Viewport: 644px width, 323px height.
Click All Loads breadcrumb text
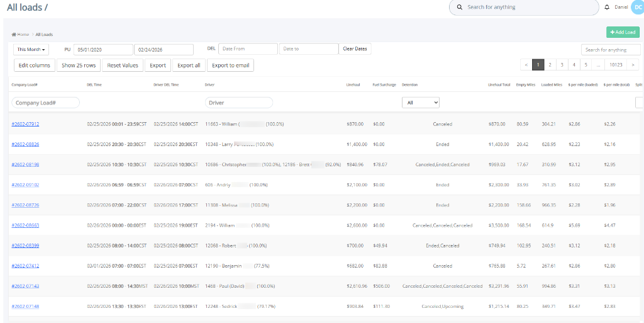click(x=44, y=35)
